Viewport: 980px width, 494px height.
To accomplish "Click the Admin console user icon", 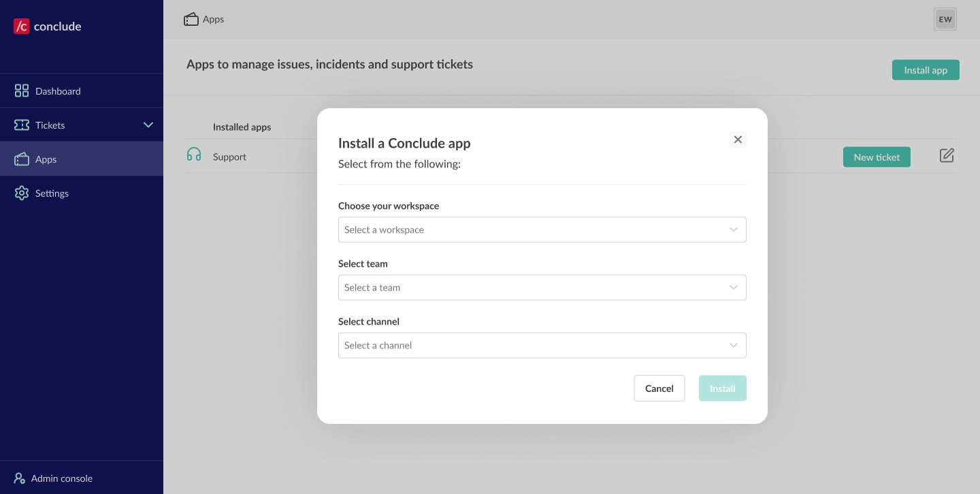I will pos(20,478).
